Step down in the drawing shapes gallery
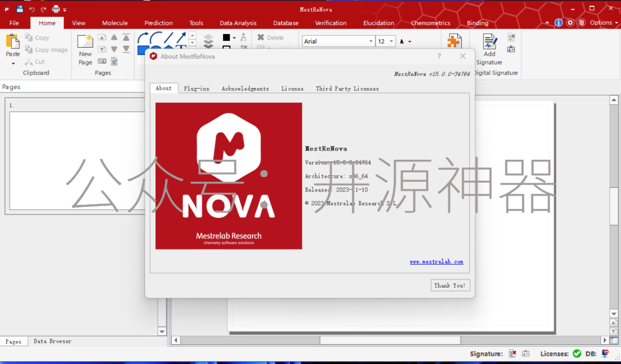This screenshot has width=621, height=364. click(x=193, y=43)
